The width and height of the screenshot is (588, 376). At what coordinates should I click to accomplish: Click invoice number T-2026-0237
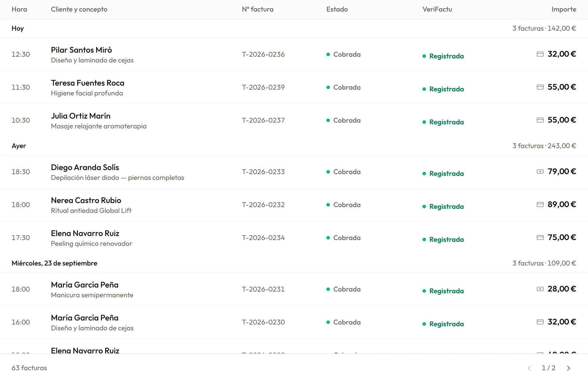[x=263, y=120]
